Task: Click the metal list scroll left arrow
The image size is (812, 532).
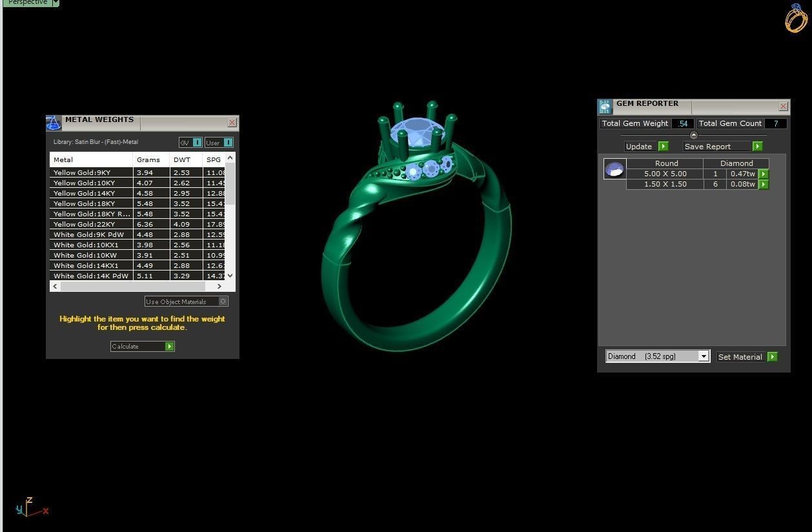Action: [55, 286]
